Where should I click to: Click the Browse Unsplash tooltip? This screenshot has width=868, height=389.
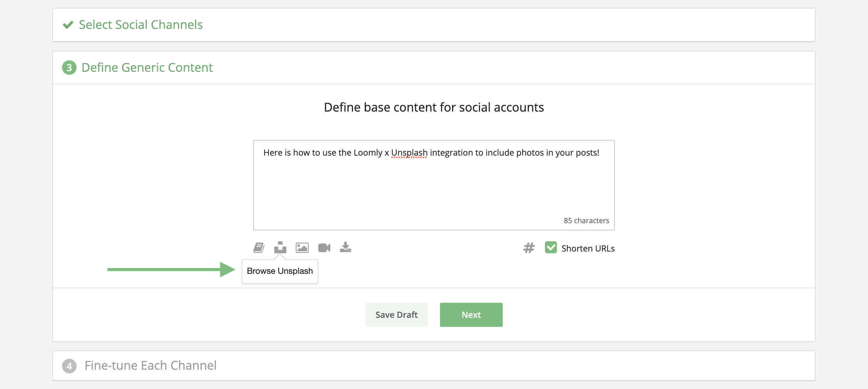[x=280, y=271]
